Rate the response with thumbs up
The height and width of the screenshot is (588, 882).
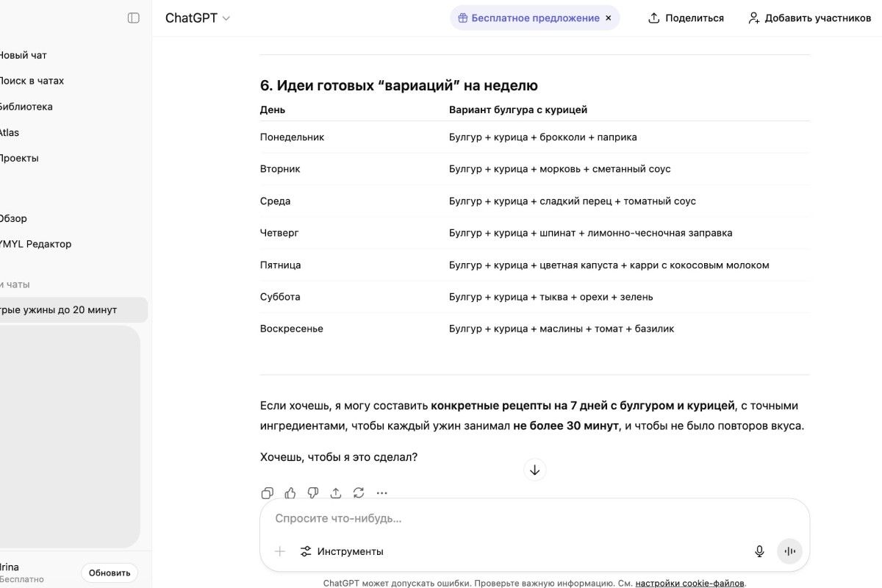click(x=290, y=492)
